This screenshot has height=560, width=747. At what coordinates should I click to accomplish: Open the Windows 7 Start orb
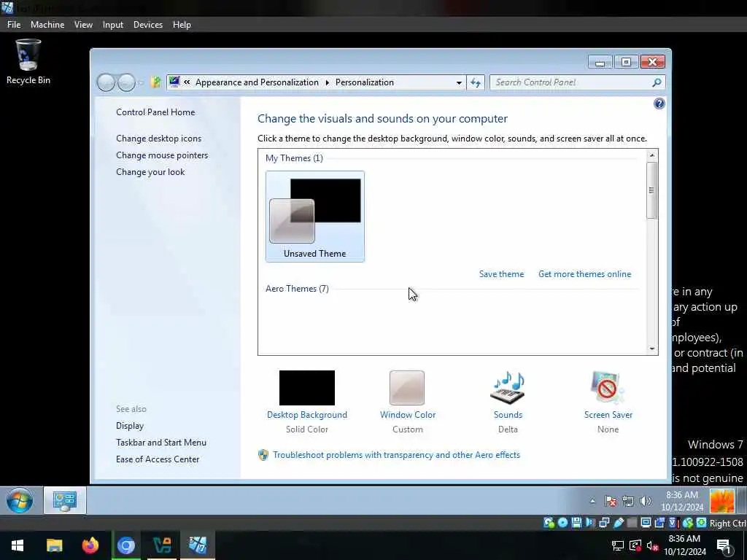tap(20, 500)
